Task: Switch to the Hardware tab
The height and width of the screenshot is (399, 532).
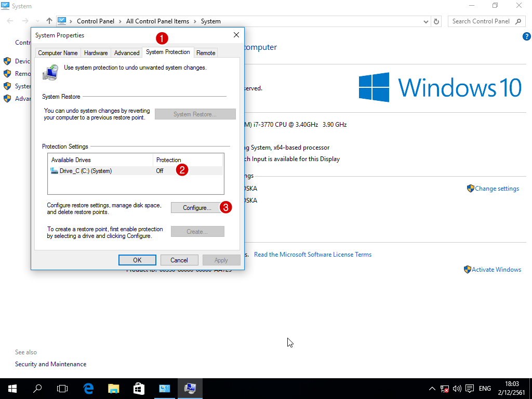Action: 96,53
